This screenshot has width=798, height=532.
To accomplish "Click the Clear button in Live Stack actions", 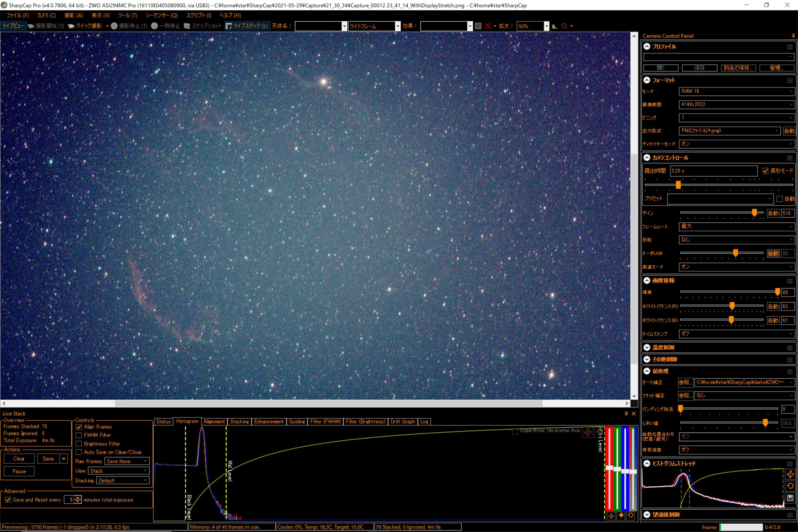I will coord(19,459).
